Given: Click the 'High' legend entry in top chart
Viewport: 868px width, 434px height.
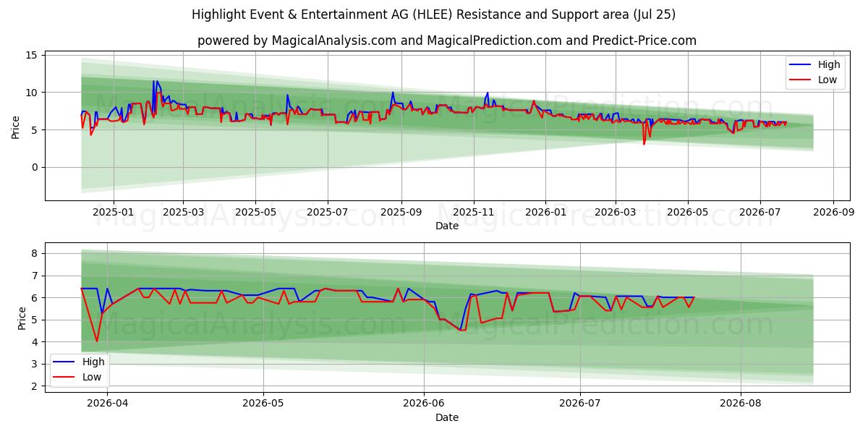Looking at the screenshot, I should pyautogui.click(x=829, y=65).
